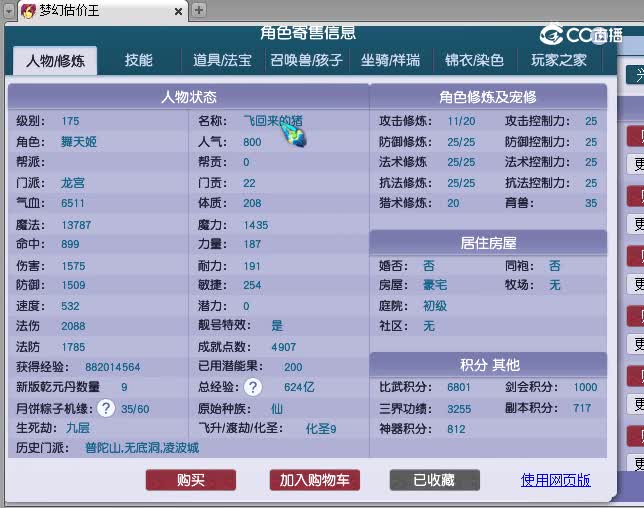The image size is (644, 508).
Task: Click the 神器积分 value 812
Action: click(456, 429)
